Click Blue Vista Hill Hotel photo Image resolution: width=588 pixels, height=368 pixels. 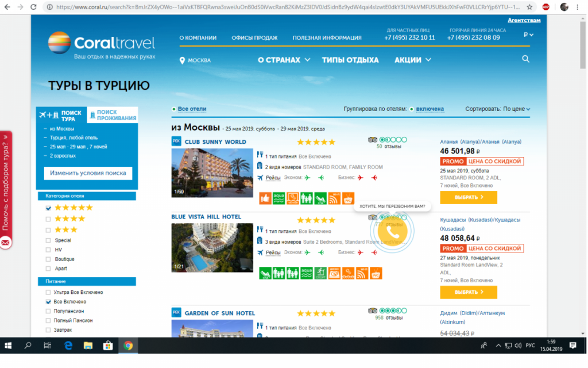212,247
